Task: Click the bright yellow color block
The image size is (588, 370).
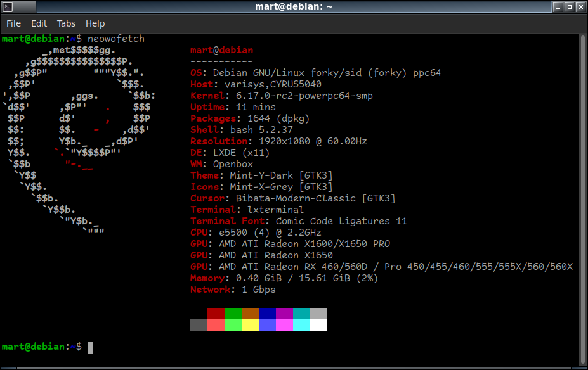Action: tap(250, 325)
